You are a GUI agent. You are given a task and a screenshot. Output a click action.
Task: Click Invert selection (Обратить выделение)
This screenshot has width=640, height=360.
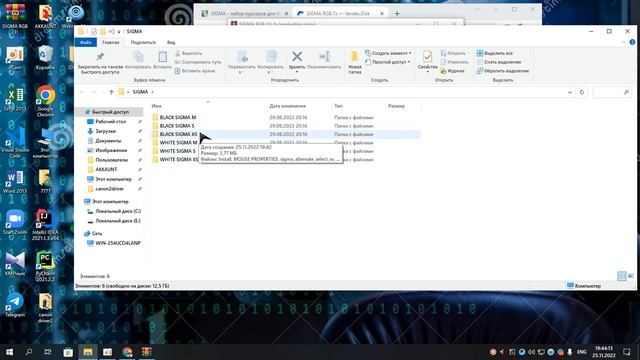[x=503, y=71]
